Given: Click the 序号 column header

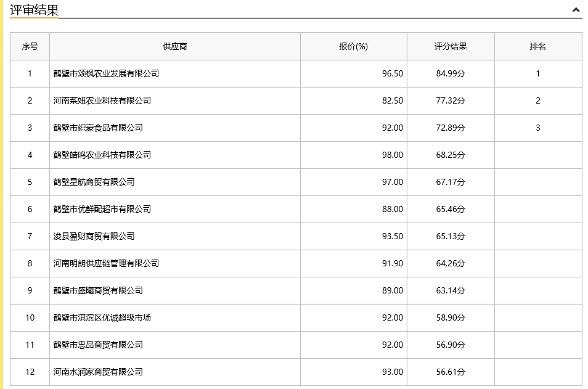Looking at the screenshot, I should pos(30,46).
